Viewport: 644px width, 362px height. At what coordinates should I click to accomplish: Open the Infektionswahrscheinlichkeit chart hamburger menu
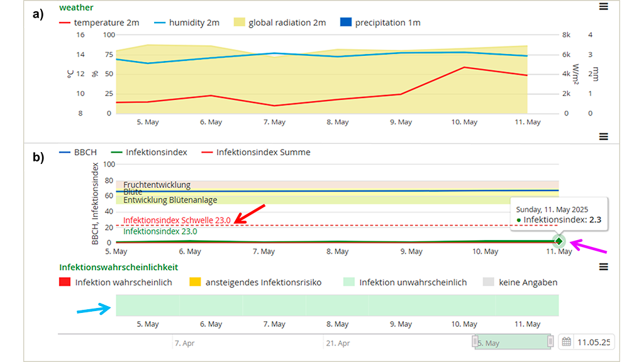click(604, 267)
